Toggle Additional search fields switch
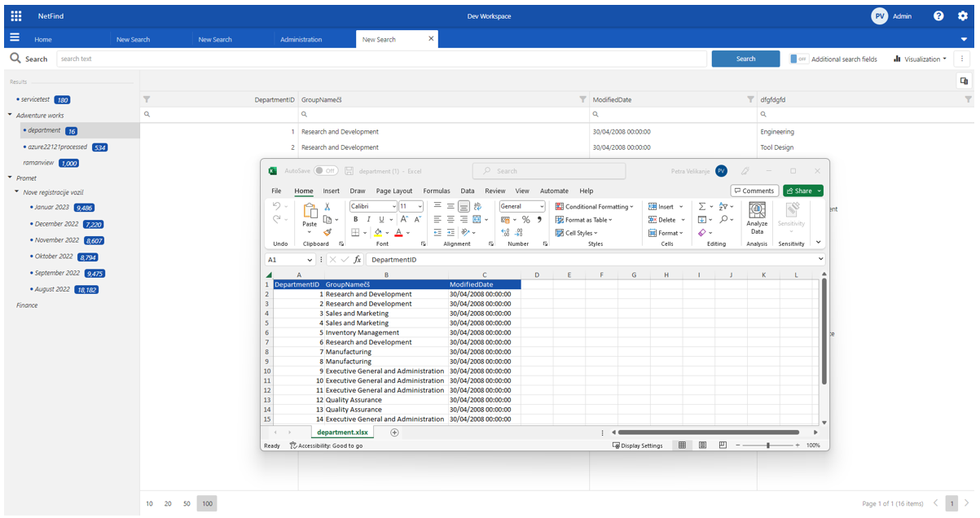 pos(798,59)
